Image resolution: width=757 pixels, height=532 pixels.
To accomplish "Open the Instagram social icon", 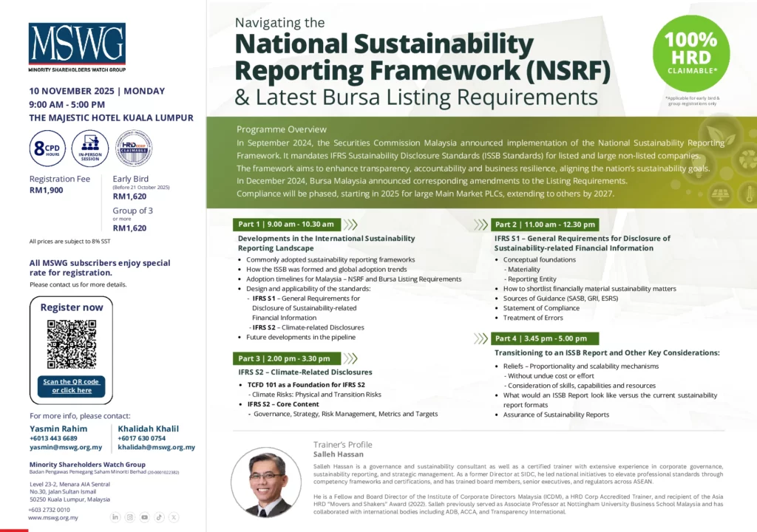I will tap(130, 517).
